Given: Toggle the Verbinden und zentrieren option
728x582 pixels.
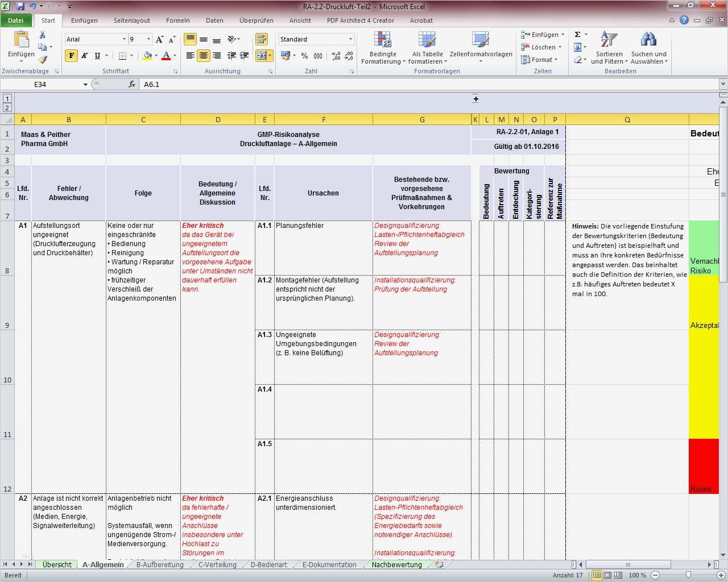Looking at the screenshot, I should pyautogui.click(x=262, y=55).
